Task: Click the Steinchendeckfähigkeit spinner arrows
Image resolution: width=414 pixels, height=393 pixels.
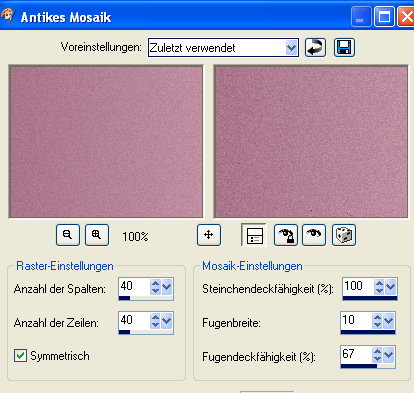Action: [379, 286]
